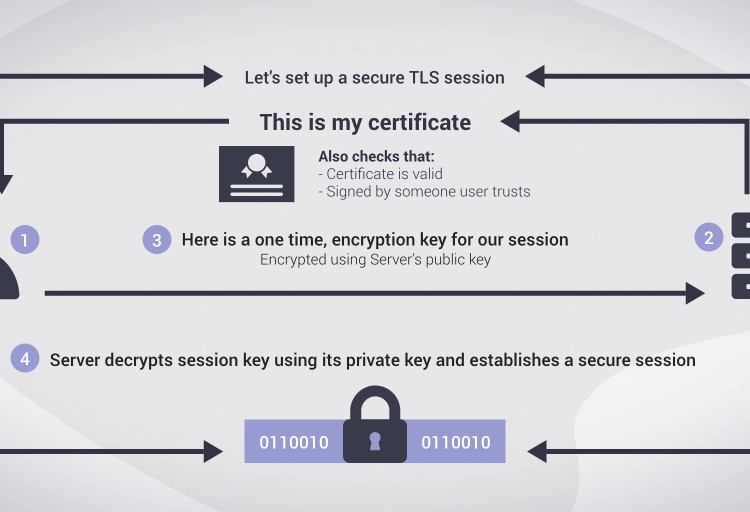Select the numbered circle 2
Image resolution: width=750 pixels, height=512 pixels.
tap(709, 237)
